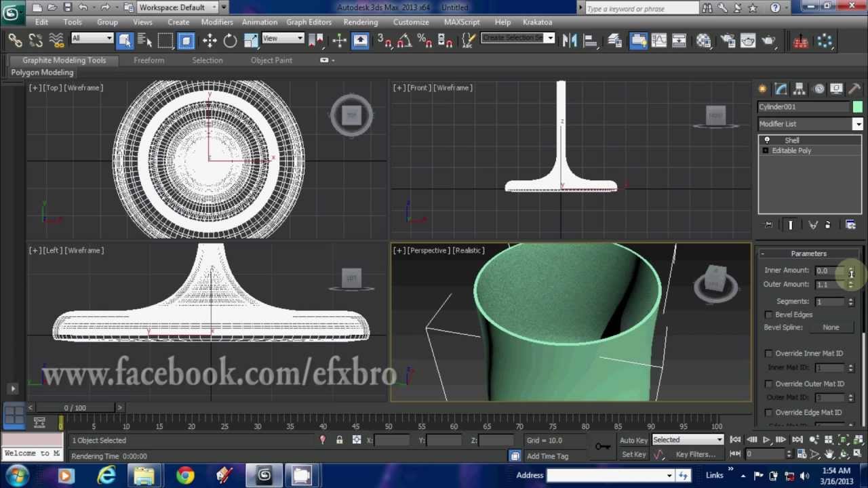Image resolution: width=868 pixels, height=488 pixels.
Task: Enable Override Inner Mat ID checkbox
Action: [768, 353]
